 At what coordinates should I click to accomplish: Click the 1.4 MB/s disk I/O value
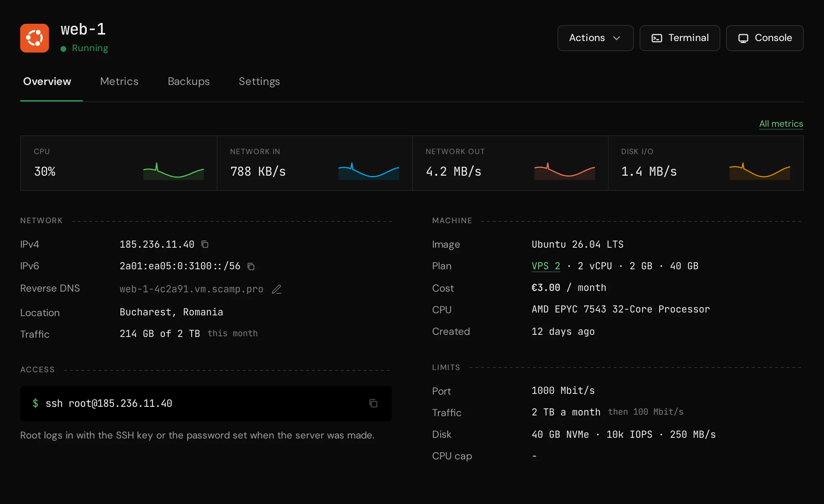point(649,171)
